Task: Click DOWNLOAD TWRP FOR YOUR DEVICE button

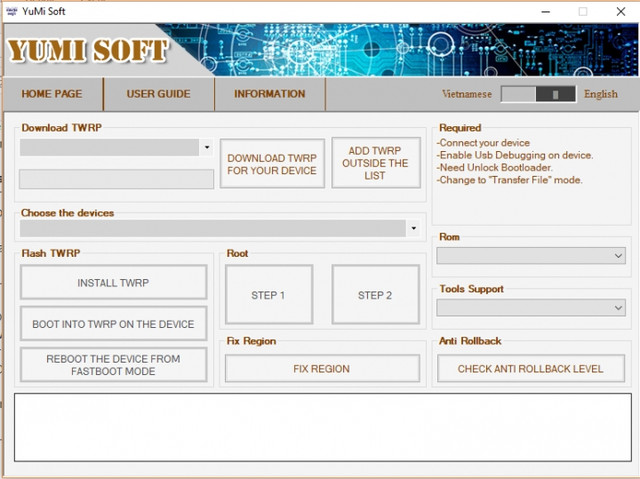Action: 272,164
